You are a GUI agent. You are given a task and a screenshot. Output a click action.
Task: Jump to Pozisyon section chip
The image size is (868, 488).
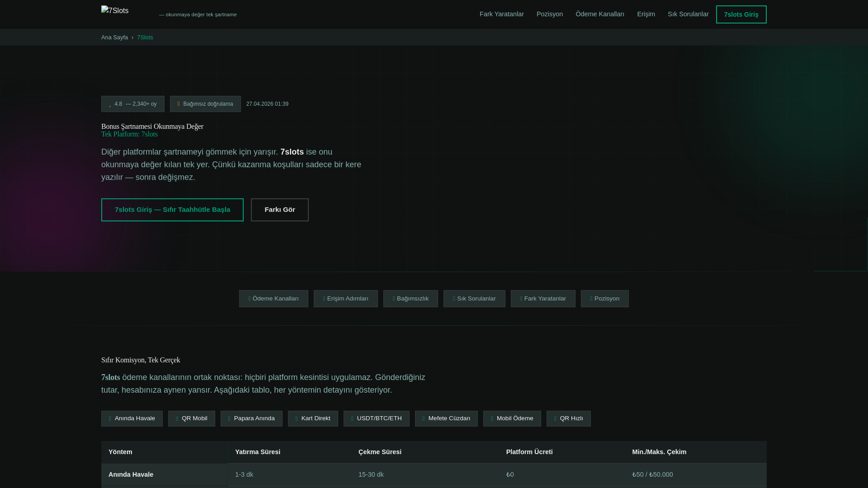point(604,299)
